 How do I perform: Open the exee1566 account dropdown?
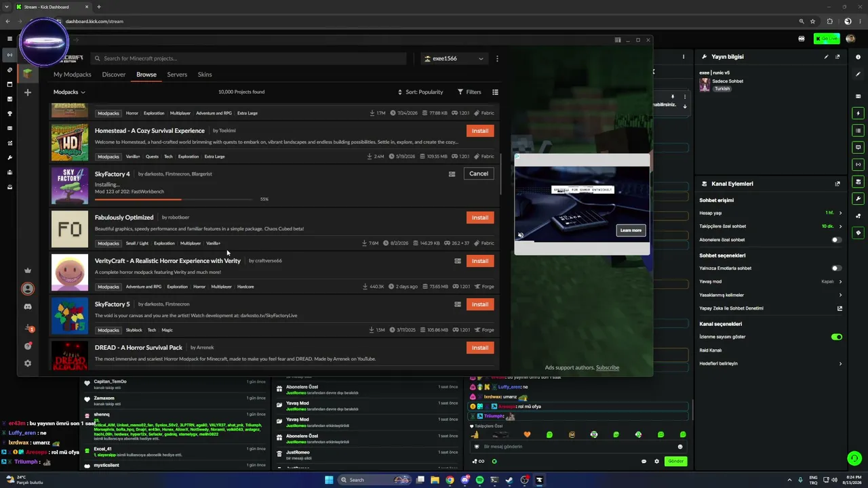tap(454, 58)
